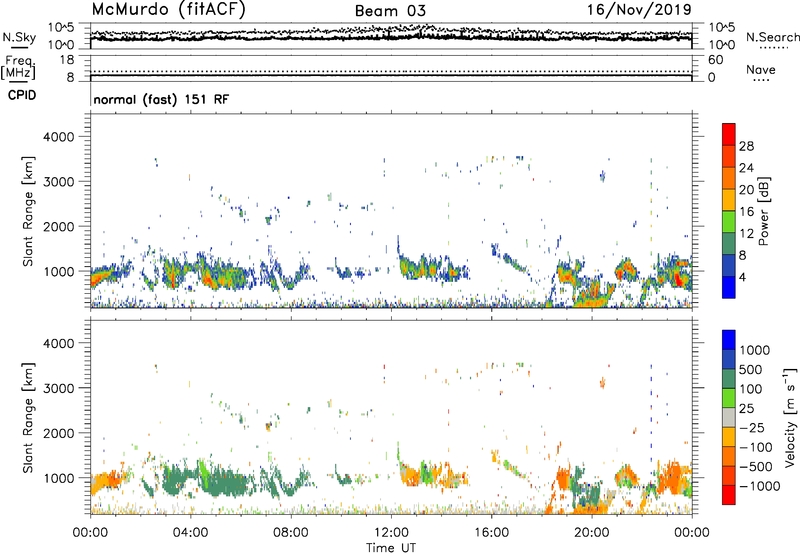This screenshot has width=800, height=554.
Task: Click the 1000 tick in the velocity panel
Action: click(x=58, y=478)
